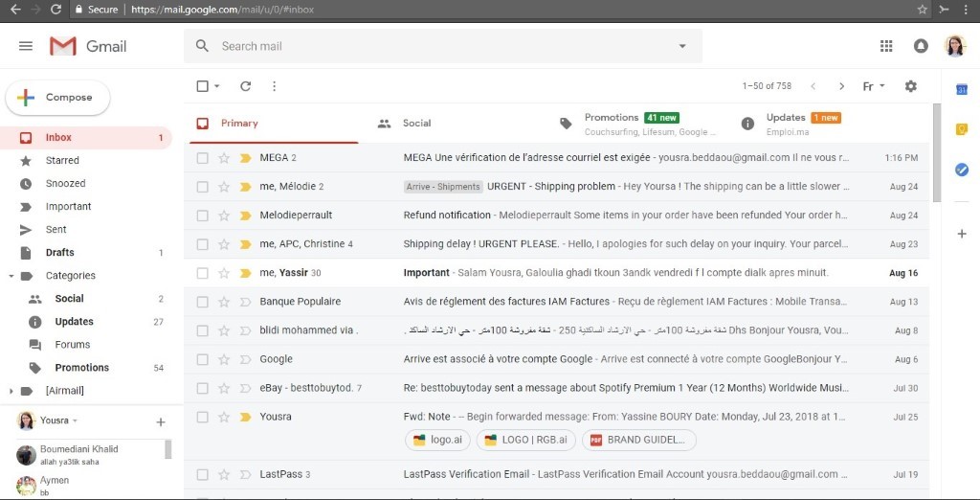The height and width of the screenshot is (500, 980).
Task: Open Google Tasks in side panel
Action: [x=962, y=170]
